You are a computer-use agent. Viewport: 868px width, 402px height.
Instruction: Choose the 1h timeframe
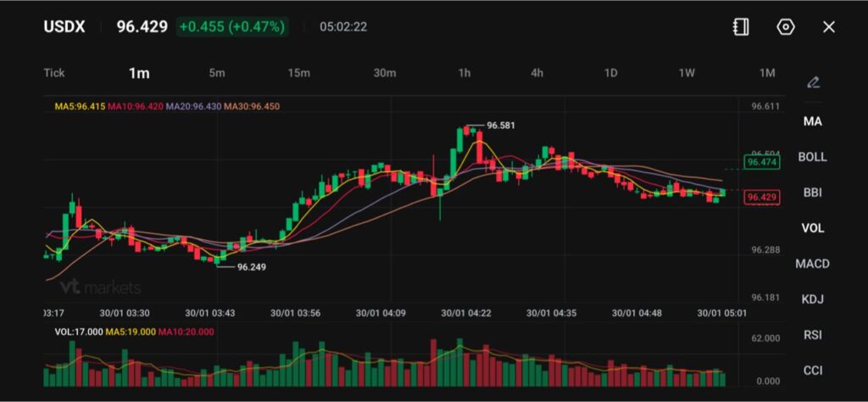click(x=465, y=73)
